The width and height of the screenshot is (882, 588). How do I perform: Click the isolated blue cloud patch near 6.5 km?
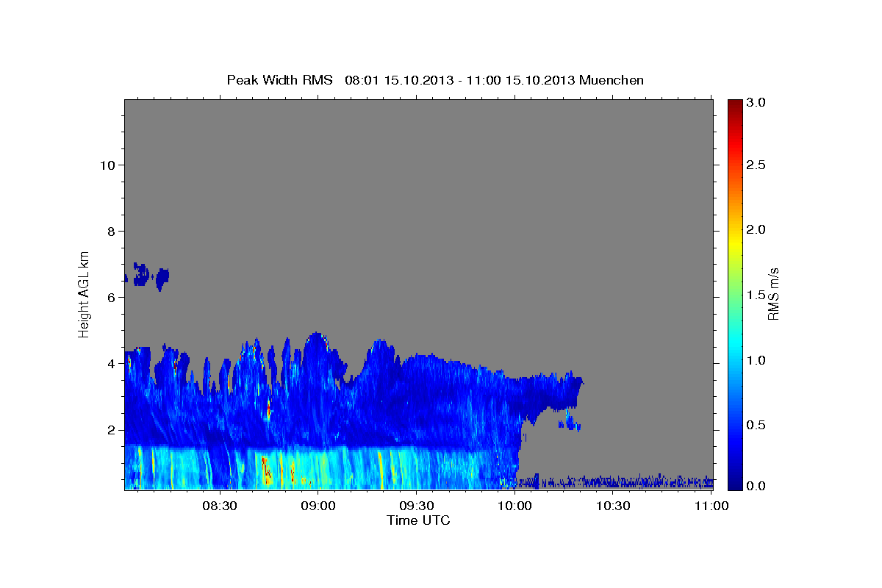[x=148, y=276]
